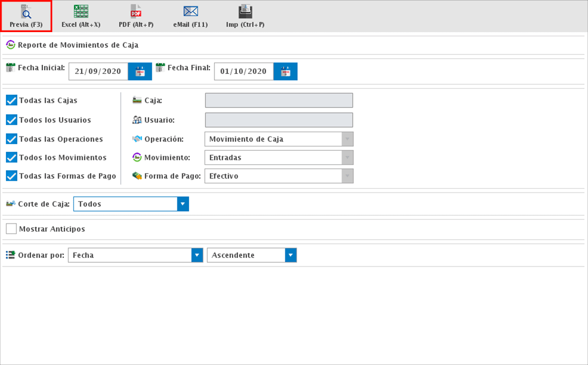Uncheck Todas las Operaciones checkbox
The image size is (588, 365).
point(11,139)
